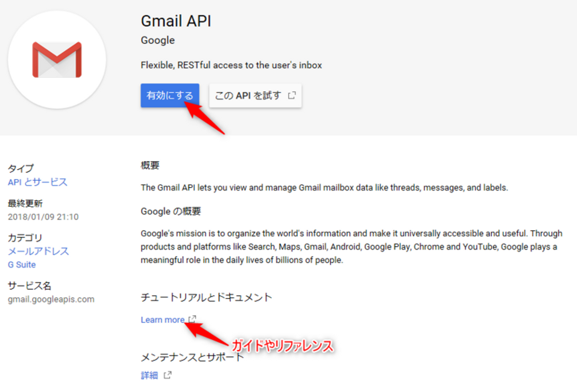Click the メンテナンスとサポート heading
Screen dimensions: 577x392
click(192, 357)
